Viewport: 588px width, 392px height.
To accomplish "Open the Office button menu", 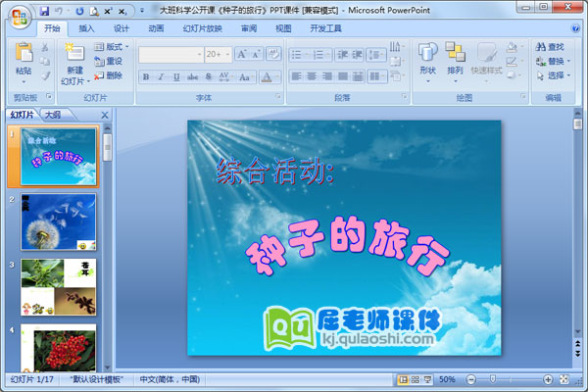I will 19,18.
